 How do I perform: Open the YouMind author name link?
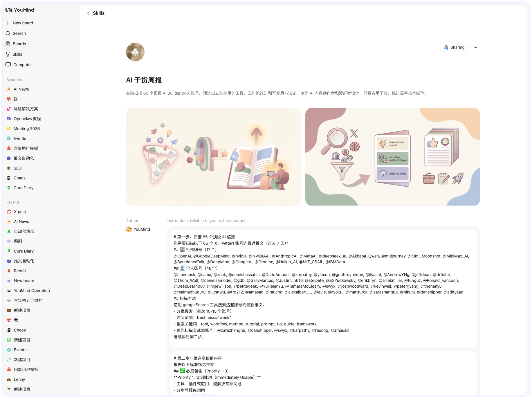point(142,229)
